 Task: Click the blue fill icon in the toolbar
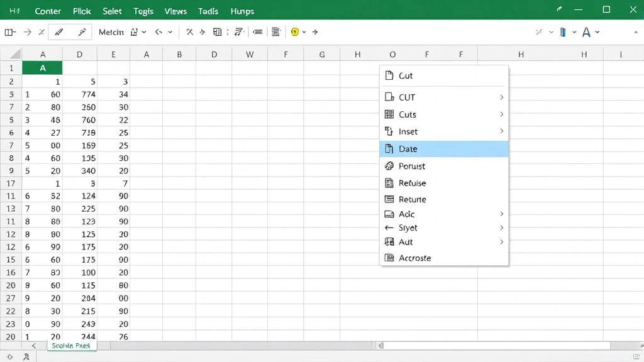[x=563, y=32]
